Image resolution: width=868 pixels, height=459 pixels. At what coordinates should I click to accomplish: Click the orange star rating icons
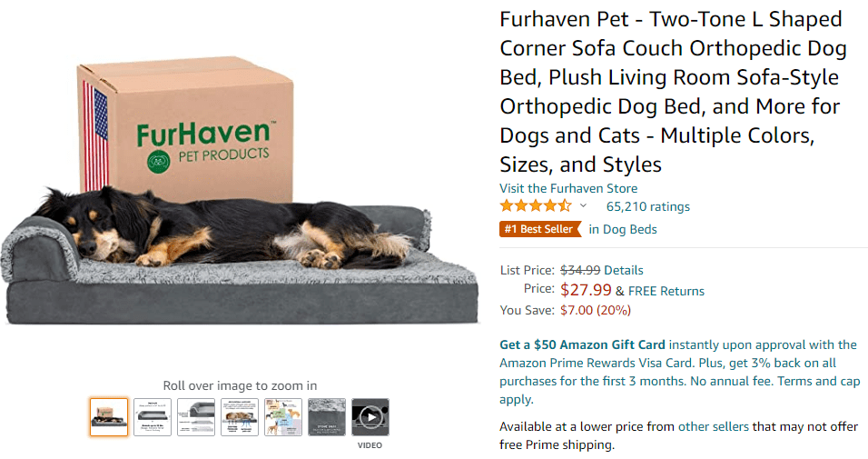(x=536, y=206)
